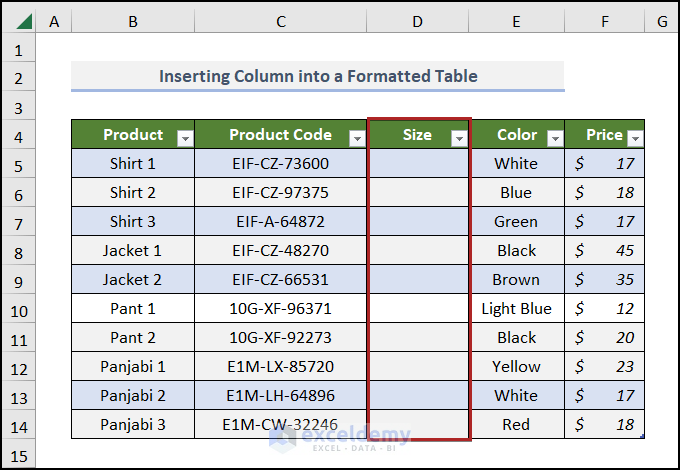680x470 pixels.
Task: Click the select-all corner triangle
Action: point(22,20)
